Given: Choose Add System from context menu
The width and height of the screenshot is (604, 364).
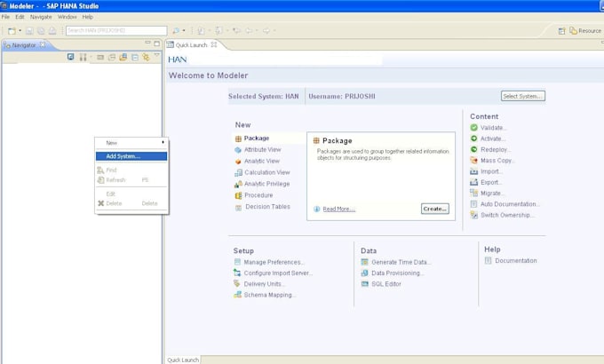Looking at the screenshot, I should tap(123, 156).
